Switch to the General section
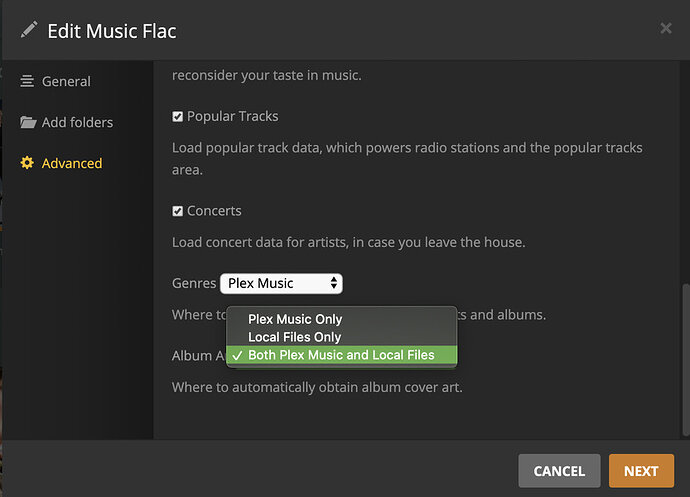The width and height of the screenshot is (690, 497). click(66, 81)
